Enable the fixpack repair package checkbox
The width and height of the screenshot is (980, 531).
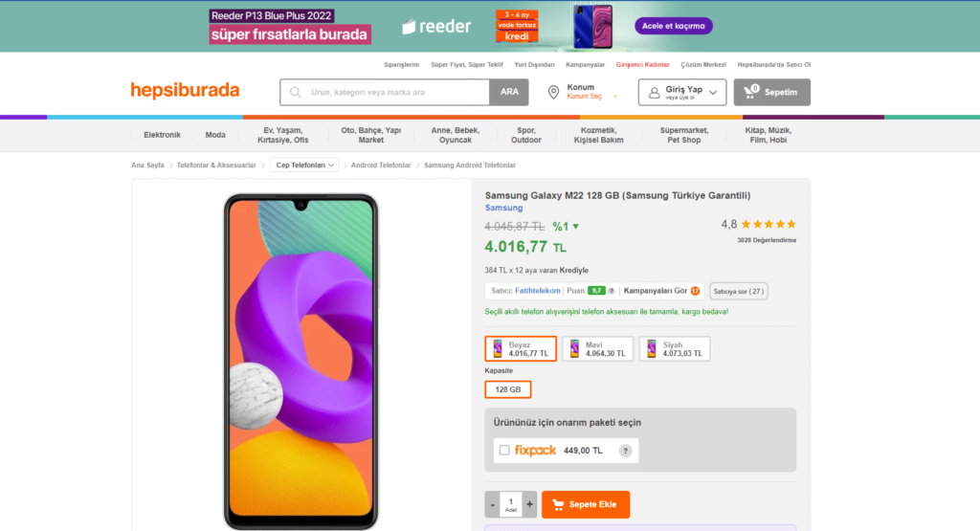pos(504,451)
